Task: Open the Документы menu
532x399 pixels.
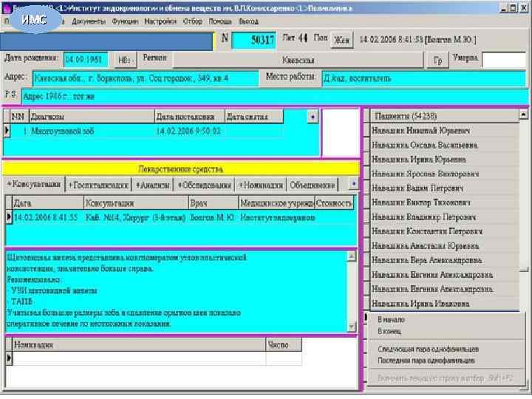Action: [x=89, y=21]
